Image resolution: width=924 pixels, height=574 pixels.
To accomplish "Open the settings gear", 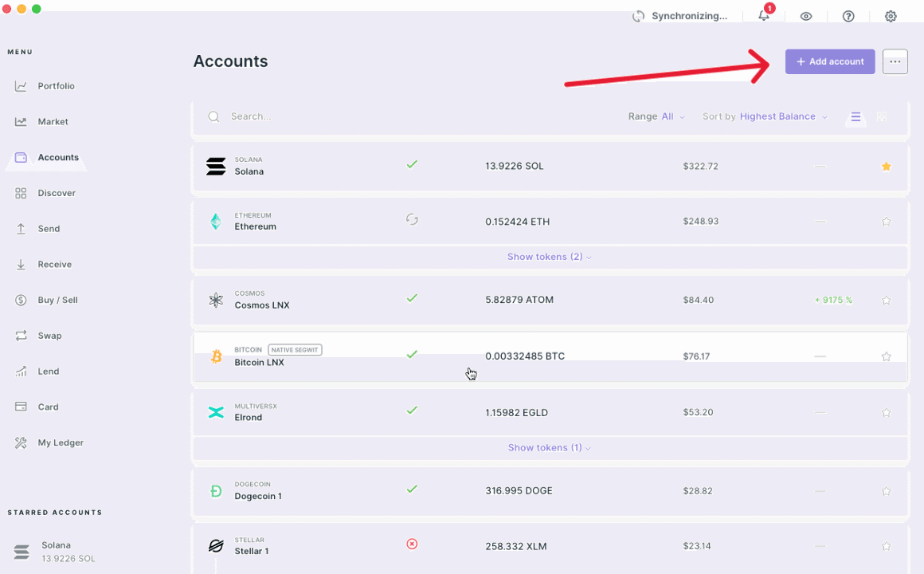I will pos(891,16).
